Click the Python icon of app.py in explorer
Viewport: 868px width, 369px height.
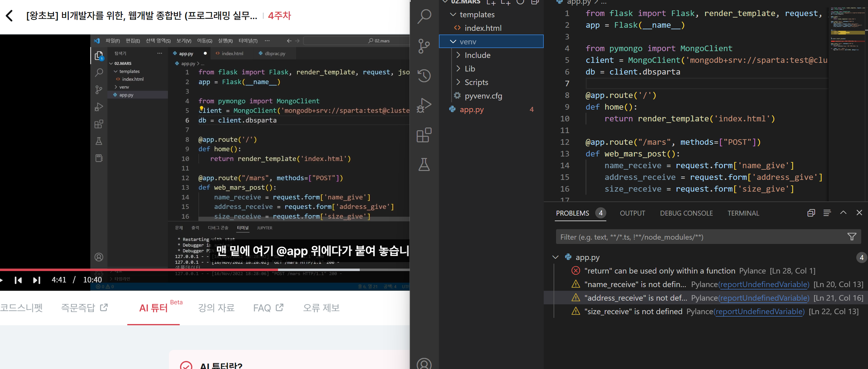452,109
